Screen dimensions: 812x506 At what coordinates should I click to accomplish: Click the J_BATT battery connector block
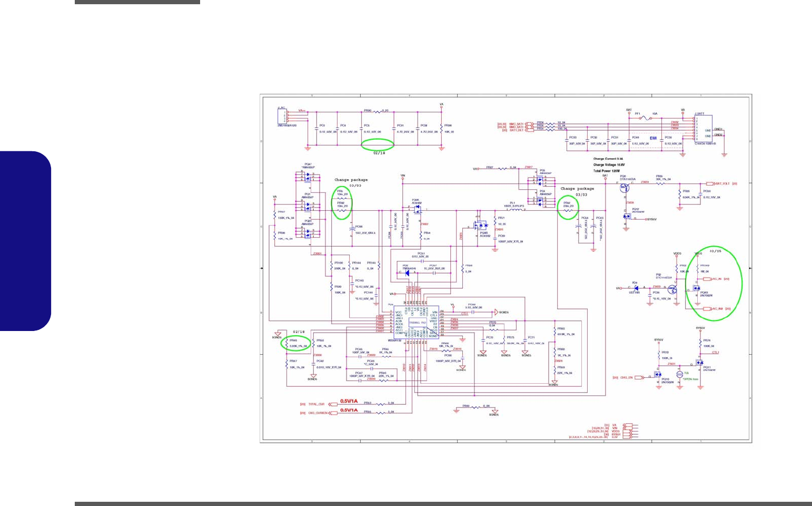(704, 128)
